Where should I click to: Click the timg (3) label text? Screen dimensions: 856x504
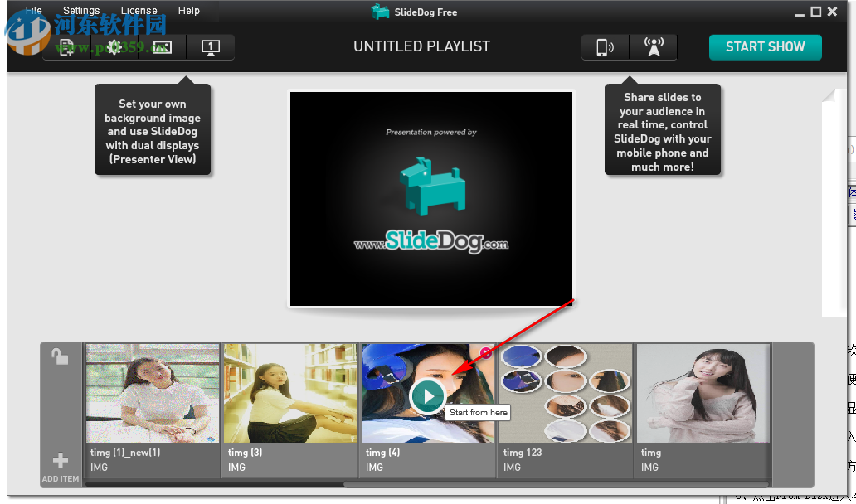pos(246,453)
